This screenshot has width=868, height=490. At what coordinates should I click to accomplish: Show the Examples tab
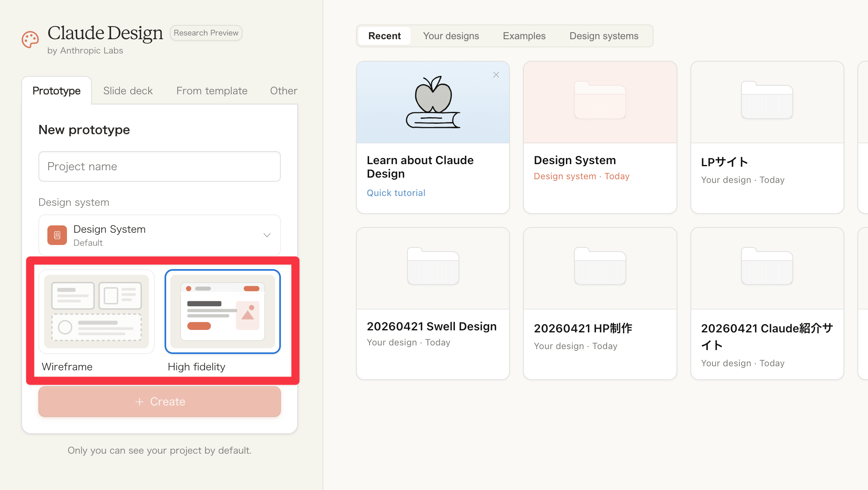click(x=524, y=36)
